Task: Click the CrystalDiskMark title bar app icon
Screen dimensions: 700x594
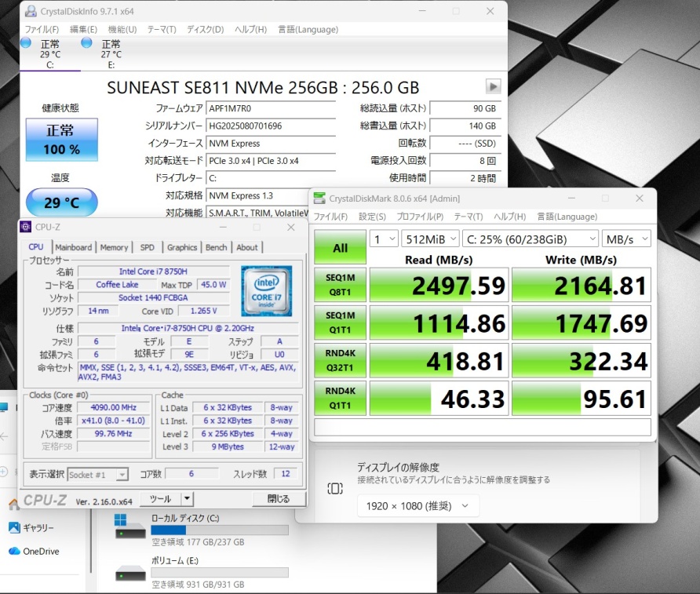Action: coord(319,199)
